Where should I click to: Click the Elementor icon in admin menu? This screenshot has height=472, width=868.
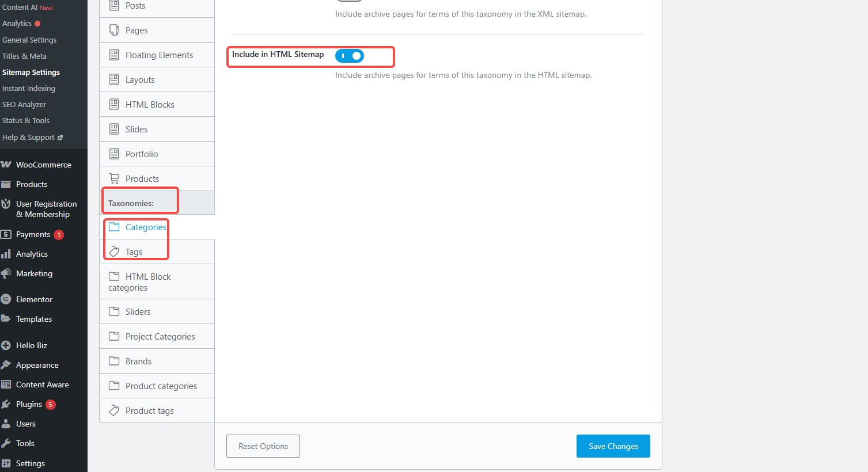[x=6, y=299]
